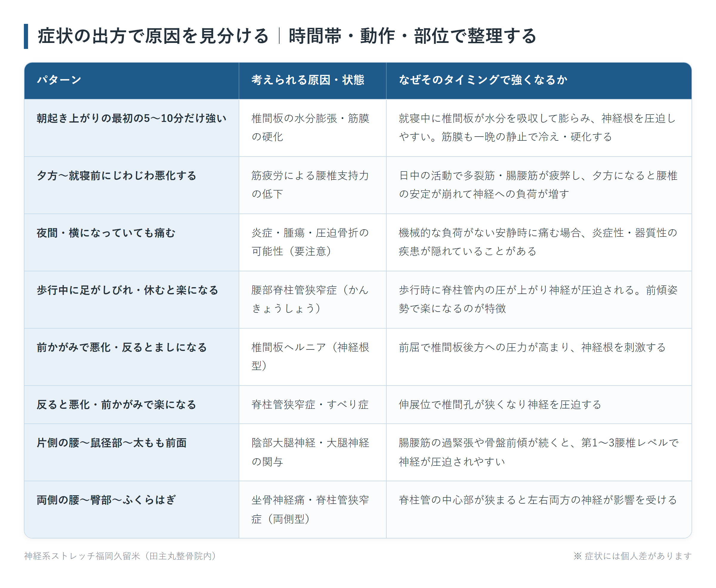The width and height of the screenshot is (716, 588).
Task: Click the heading '症状の出方で原因を見分ける'
Action: [154, 36]
